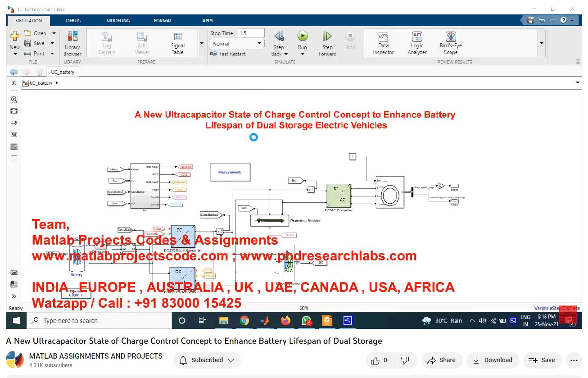Open the address bar dropdown arrow at right
Image resolution: width=588 pixels, height=378 pixels.
click(x=578, y=83)
